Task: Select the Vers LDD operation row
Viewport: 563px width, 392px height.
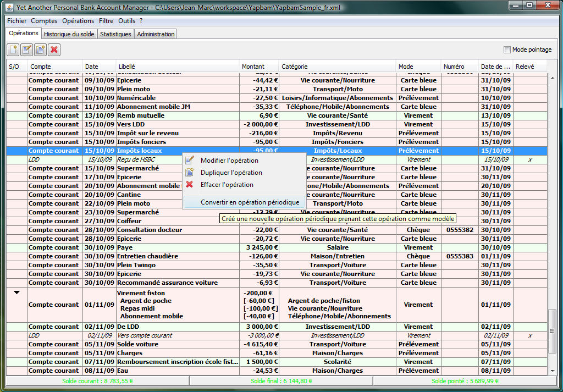Action: point(277,124)
